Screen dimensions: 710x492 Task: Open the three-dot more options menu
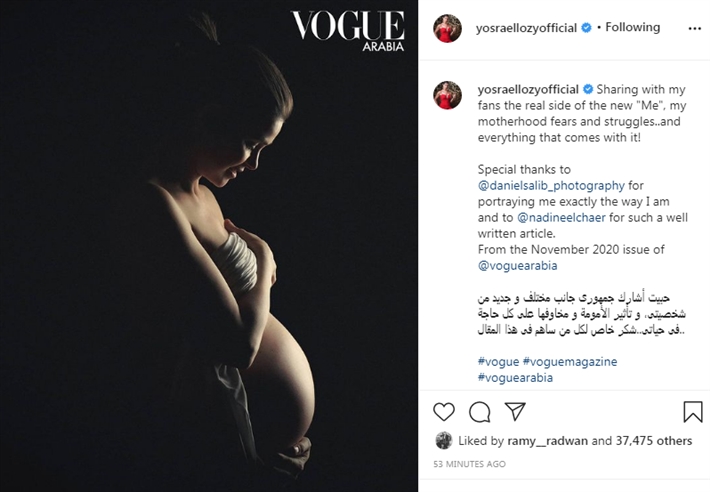tap(695, 29)
